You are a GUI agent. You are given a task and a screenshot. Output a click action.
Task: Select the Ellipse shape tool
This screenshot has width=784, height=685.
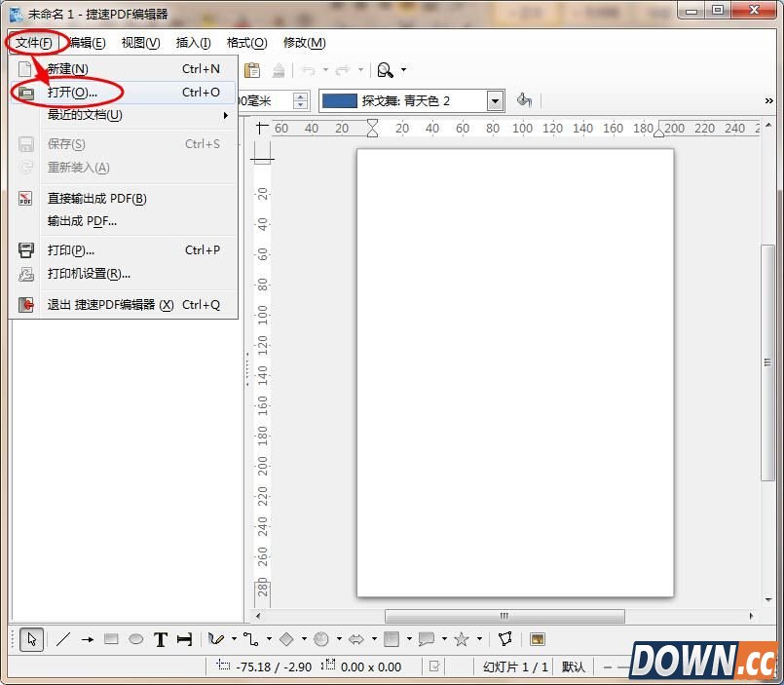click(x=136, y=639)
